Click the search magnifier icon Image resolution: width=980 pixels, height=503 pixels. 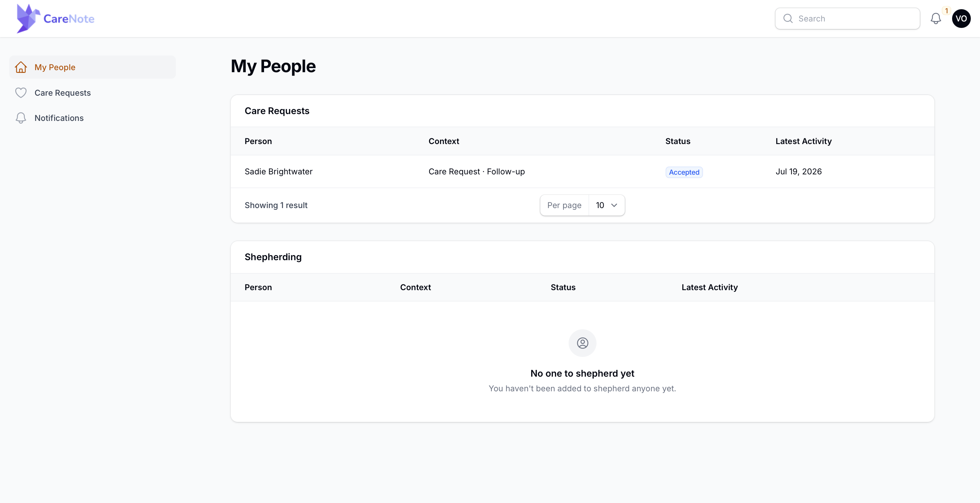(x=788, y=19)
